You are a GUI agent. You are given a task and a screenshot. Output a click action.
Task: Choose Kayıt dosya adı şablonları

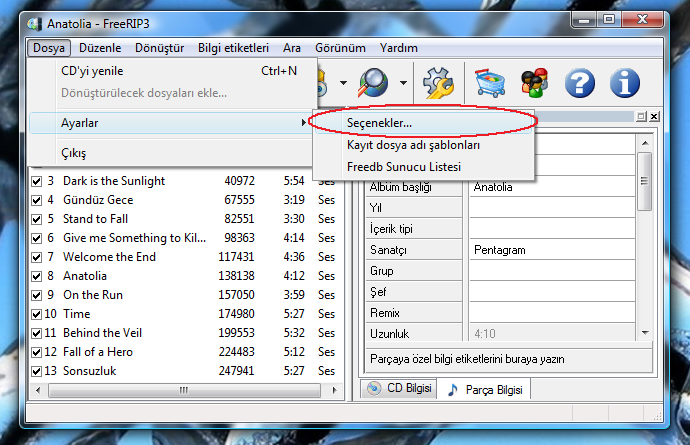coord(423,145)
